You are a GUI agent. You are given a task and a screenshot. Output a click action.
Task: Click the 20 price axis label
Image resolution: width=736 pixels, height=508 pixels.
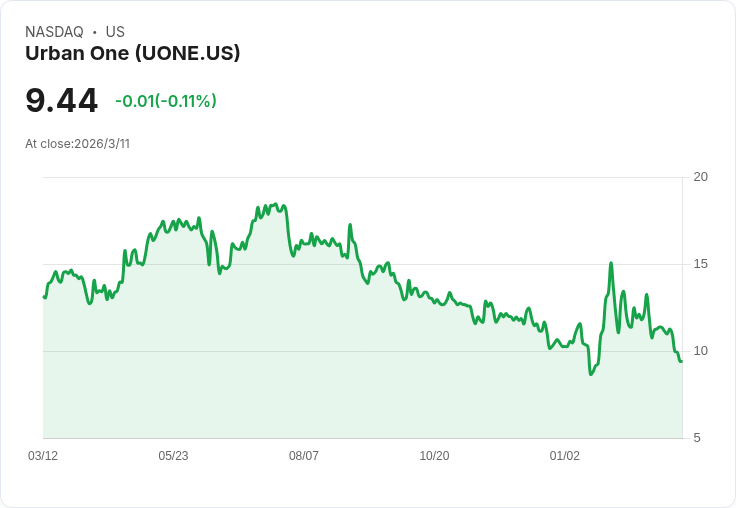pos(700,177)
